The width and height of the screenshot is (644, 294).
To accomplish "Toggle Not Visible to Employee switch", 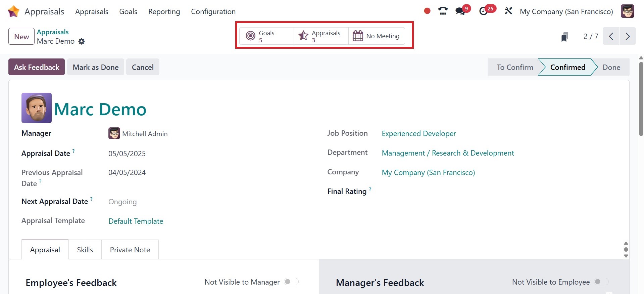I will click(601, 282).
